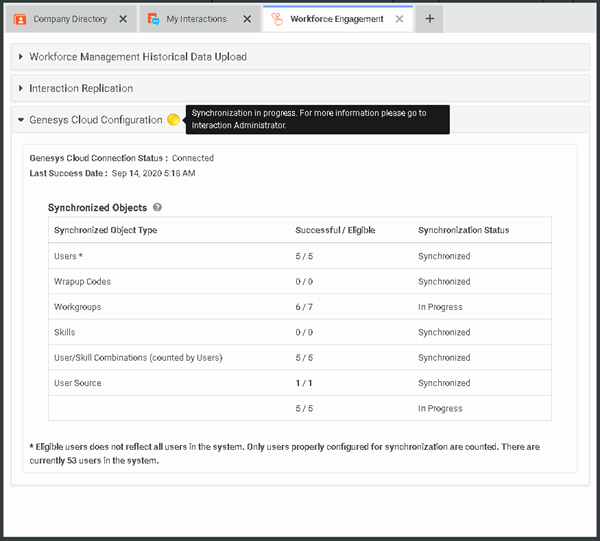Click the Successful / Eligible column header
Image resolution: width=600 pixels, height=541 pixels.
(x=335, y=230)
